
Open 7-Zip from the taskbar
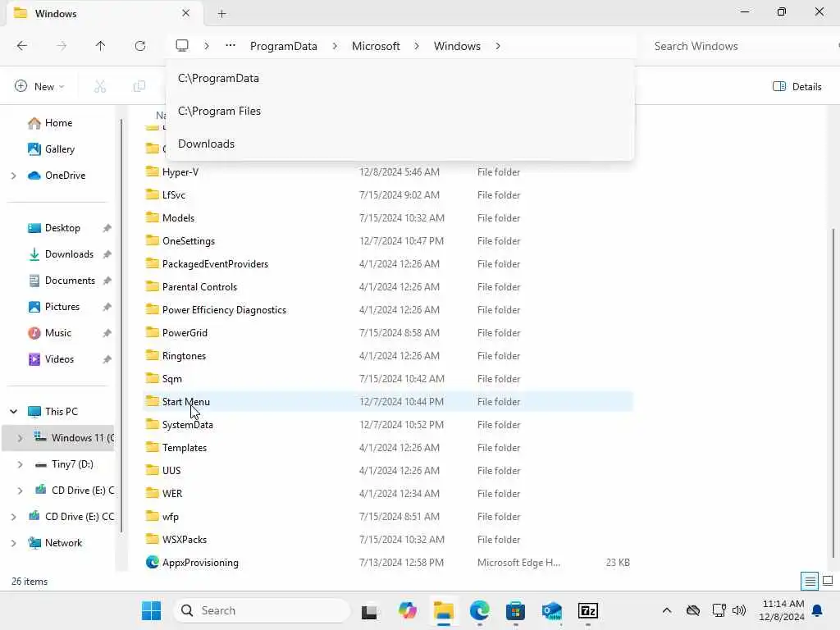tap(587, 610)
